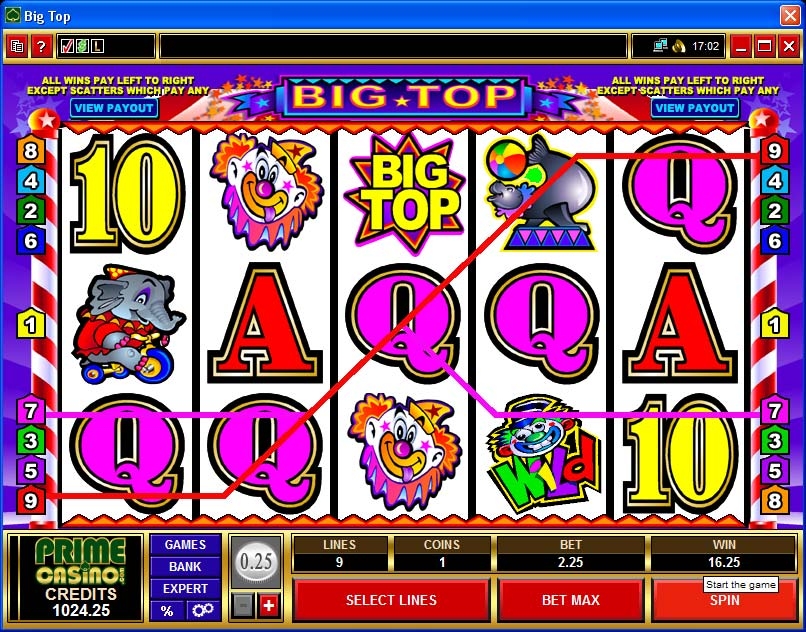The height and width of the screenshot is (632, 806).
Task: Click the BET MAX button
Action: click(x=571, y=600)
